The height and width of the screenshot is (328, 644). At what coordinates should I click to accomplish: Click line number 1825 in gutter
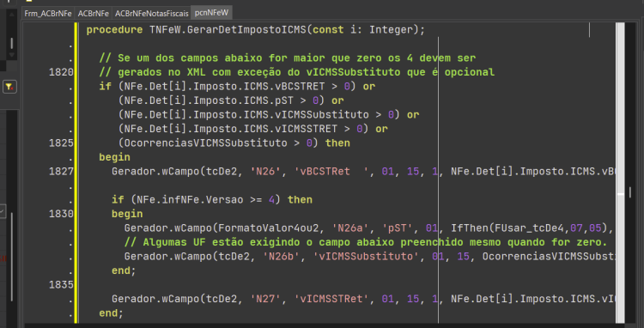click(61, 143)
